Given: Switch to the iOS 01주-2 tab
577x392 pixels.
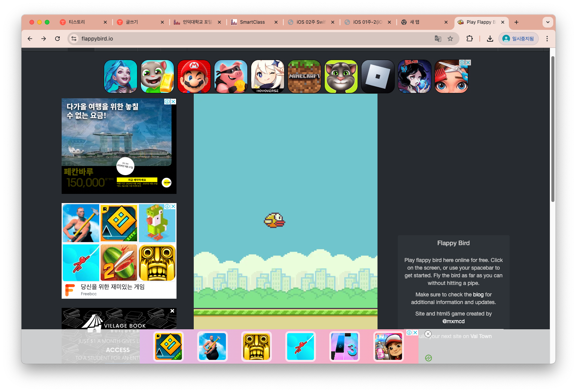Looking at the screenshot, I should pyautogui.click(x=368, y=22).
